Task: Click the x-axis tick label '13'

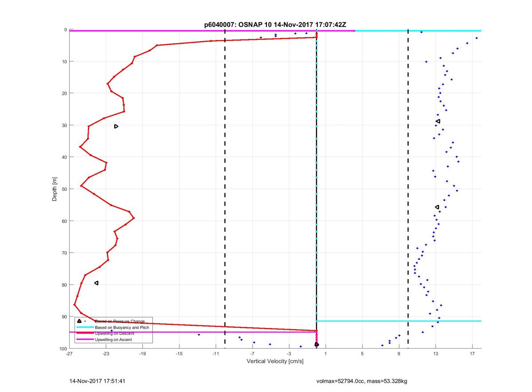Action: (436, 354)
